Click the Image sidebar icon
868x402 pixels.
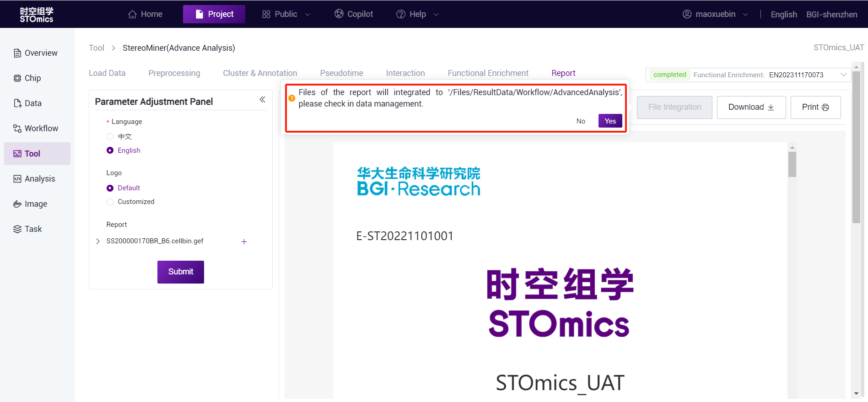[17, 204]
